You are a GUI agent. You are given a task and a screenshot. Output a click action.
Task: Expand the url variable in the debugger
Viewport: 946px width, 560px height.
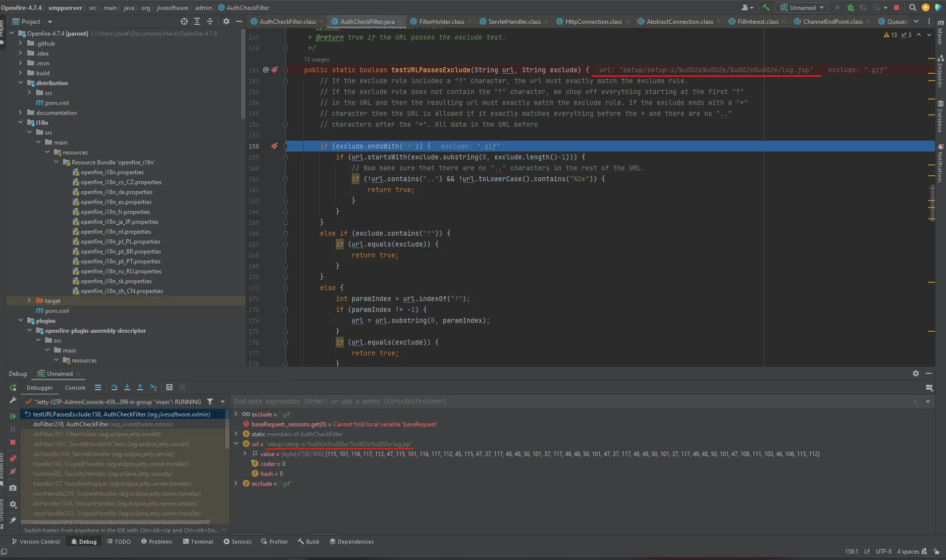pos(237,444)
